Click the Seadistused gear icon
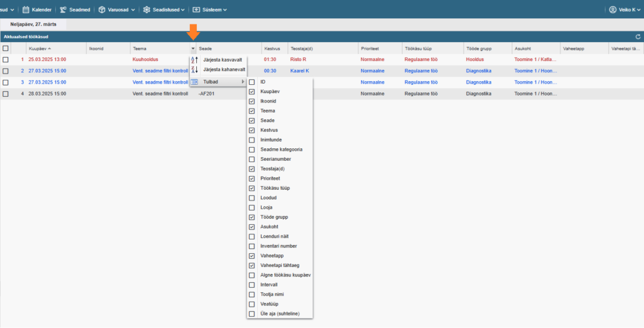The width and height of the screenshot is (644, 328). tap(147, 9)
